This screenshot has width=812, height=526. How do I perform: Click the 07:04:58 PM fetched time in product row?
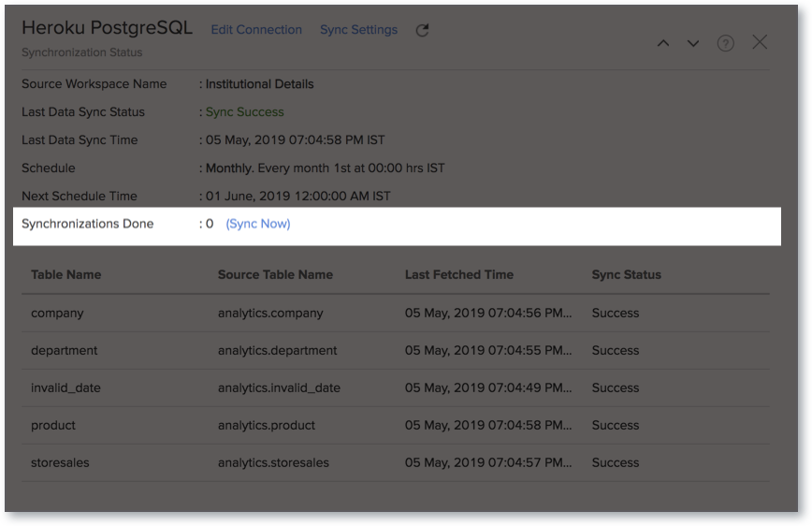(487, 425)
